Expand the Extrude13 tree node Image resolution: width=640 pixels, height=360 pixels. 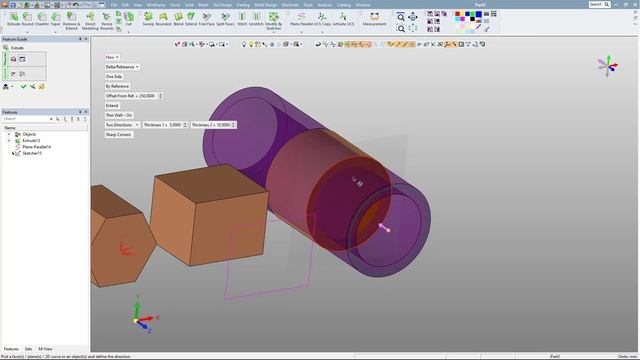(x=9, y=140)
